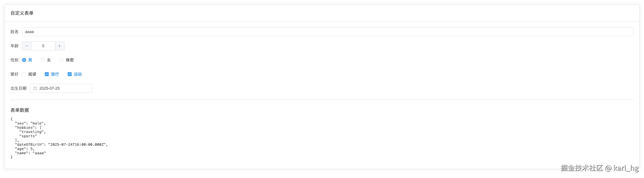Uncheck the 旅行 hobby checkbox
The height and width of the screenshot is (178, 644).
point(47,74)
